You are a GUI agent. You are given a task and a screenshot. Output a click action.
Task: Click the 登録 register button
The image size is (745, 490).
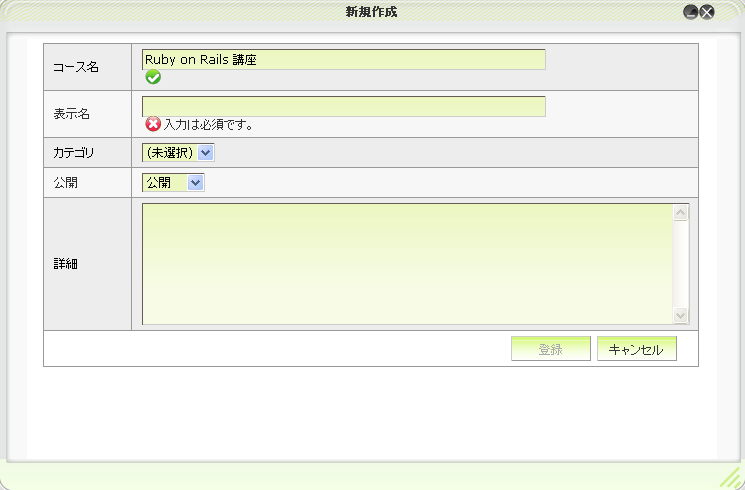(x=551, y=349)
